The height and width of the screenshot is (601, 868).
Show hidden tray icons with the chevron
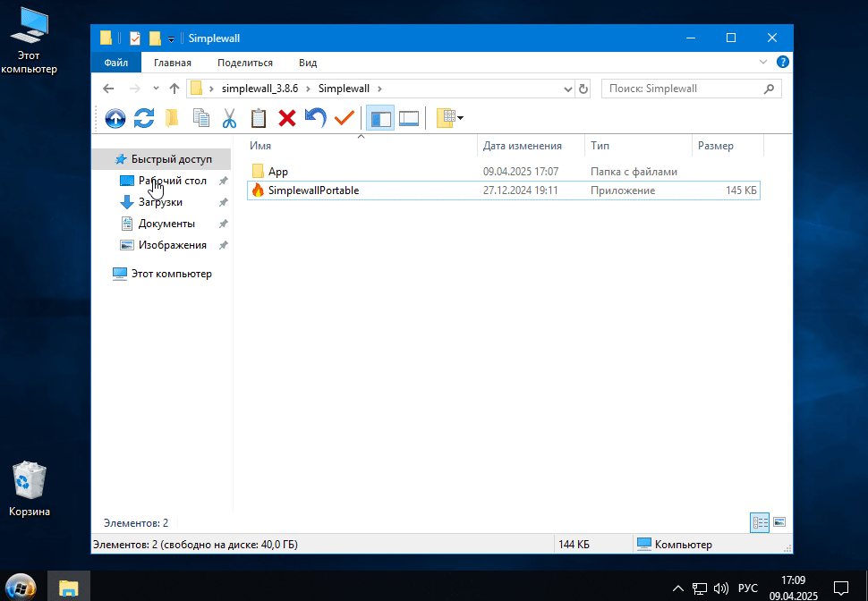pos(677,588)
